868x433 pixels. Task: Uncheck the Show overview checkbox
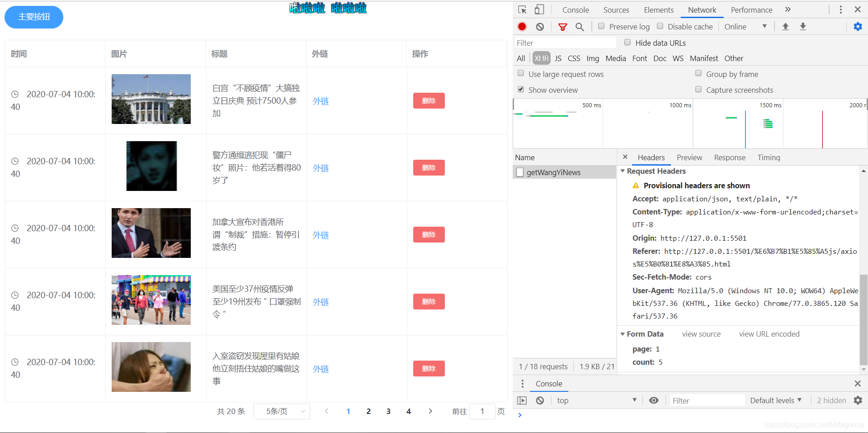(x=520, y=89)
